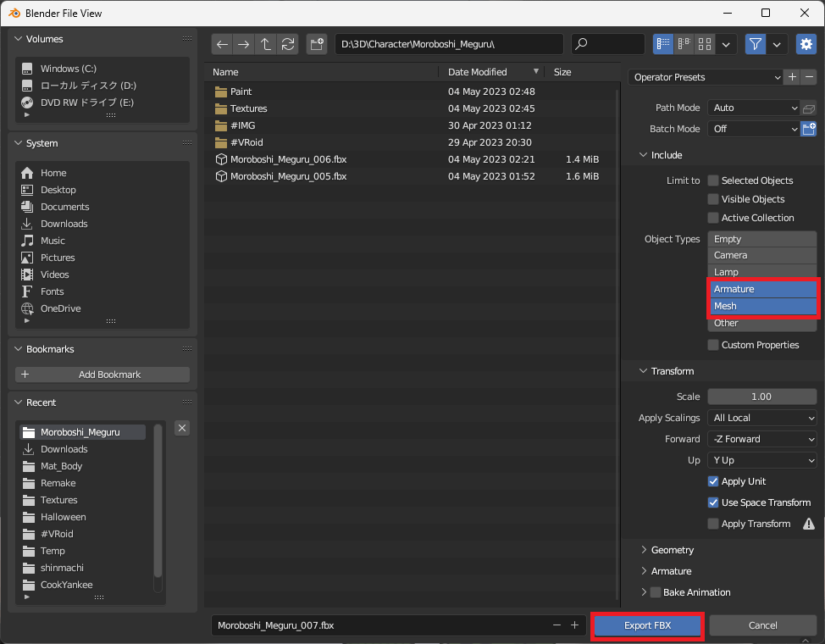
Task: Open the Forward axis dropdown
Action: coord(761,439)
